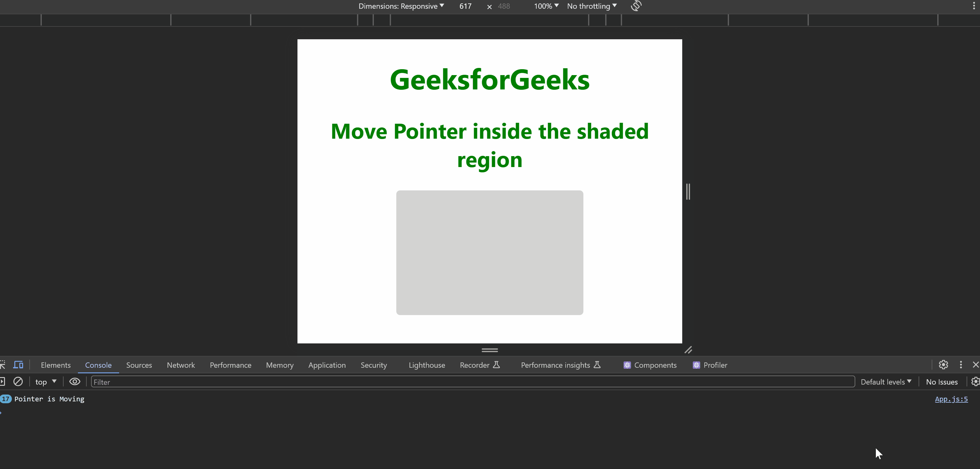
Task: Click the No Issues button
Action: click(942, 382)
